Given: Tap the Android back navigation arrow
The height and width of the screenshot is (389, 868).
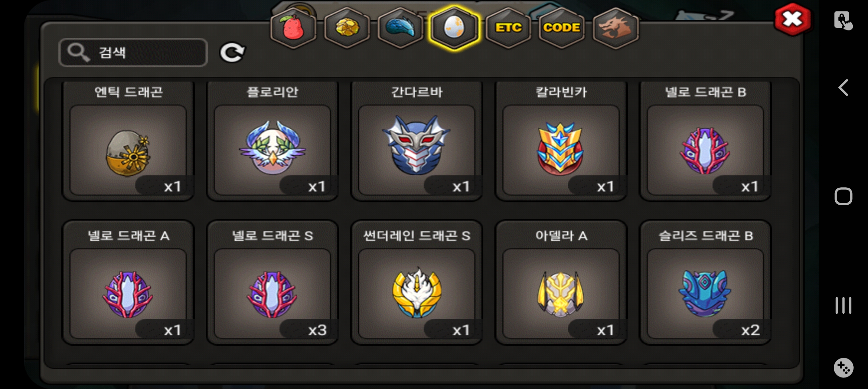Looking at the screenshot, I should coord(843,88).
